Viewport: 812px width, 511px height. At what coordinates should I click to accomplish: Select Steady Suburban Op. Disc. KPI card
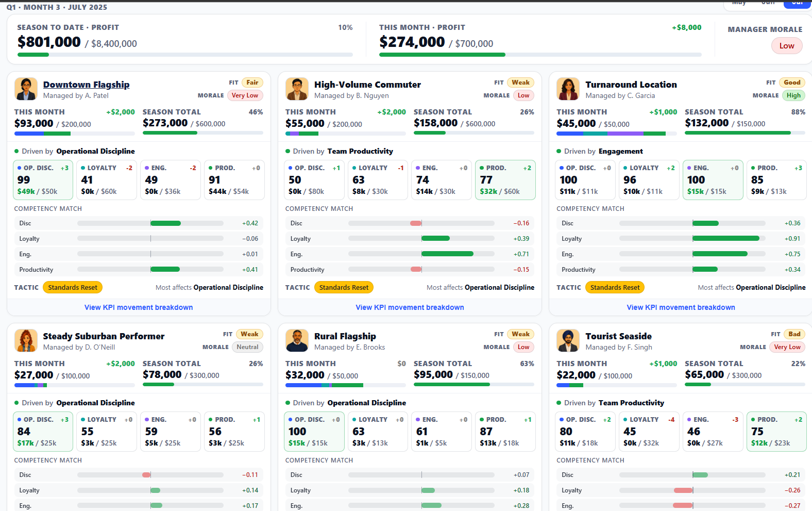tap(43, 432)
